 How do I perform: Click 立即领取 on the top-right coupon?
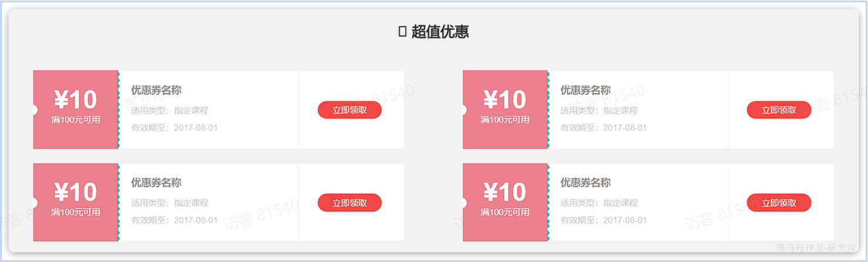(779, 110)
